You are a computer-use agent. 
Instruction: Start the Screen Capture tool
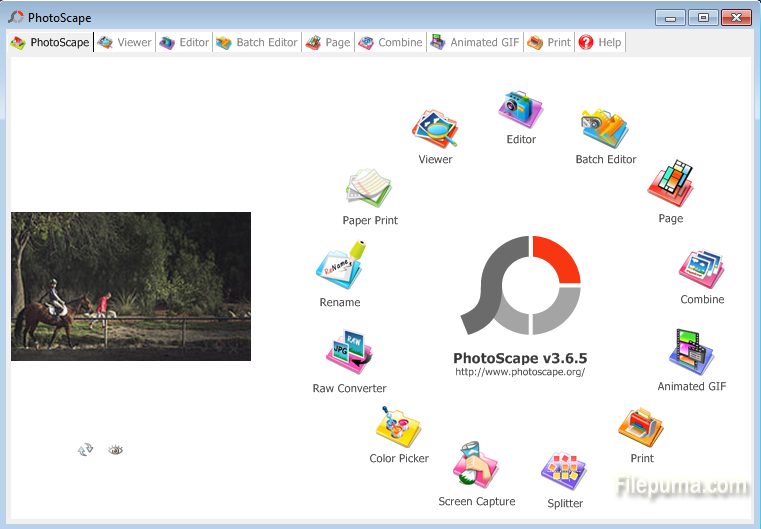point(476,466)
